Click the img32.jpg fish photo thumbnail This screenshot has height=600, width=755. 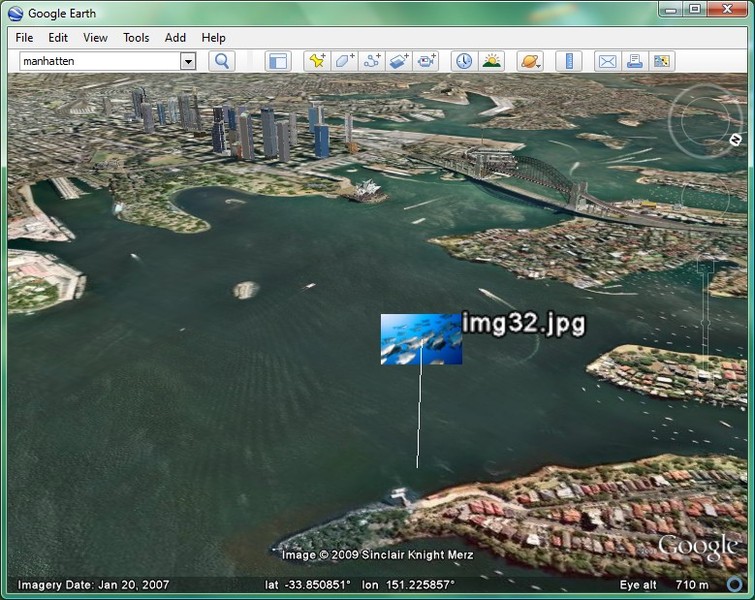[x=421, y=339]
